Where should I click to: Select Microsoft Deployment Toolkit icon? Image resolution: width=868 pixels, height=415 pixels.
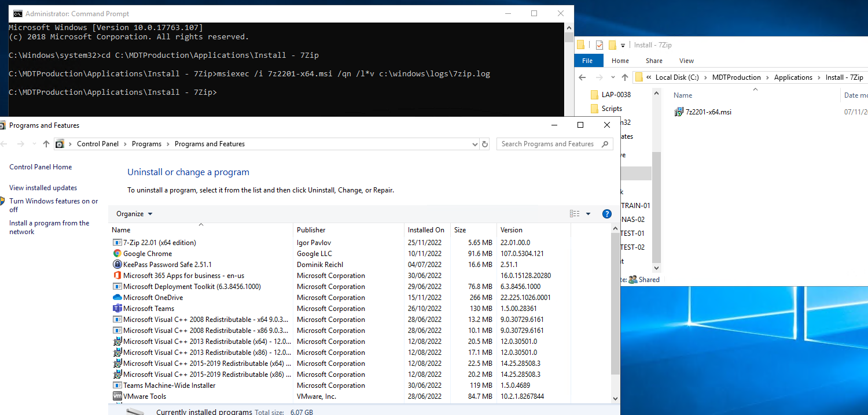tap(117, 287)
